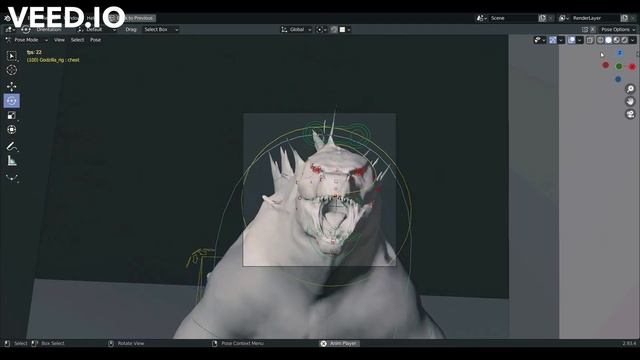Select the Select Box tool in toolbar
This screenshot has width=640, height=360.
(x=11, y=56)
